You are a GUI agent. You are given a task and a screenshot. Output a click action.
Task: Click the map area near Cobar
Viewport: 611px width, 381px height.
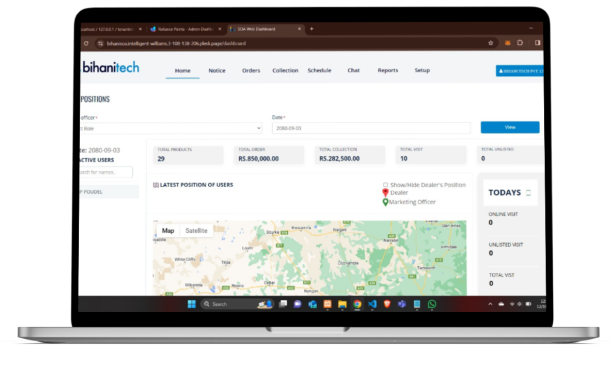tap(270, 283)
